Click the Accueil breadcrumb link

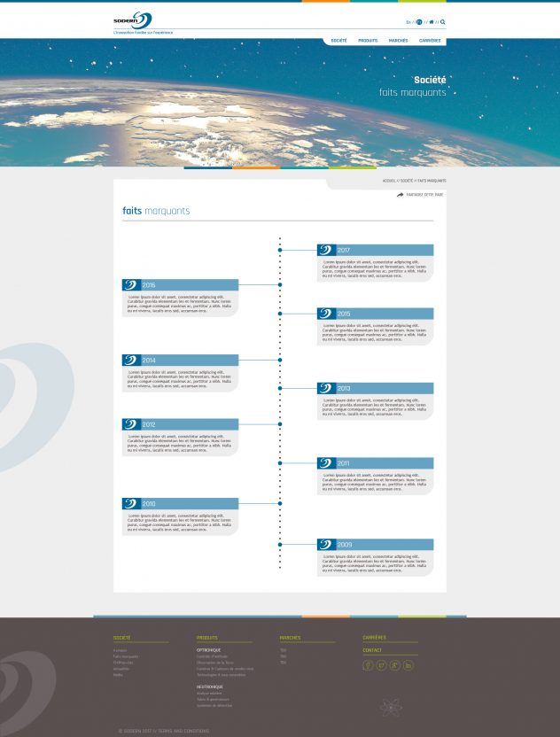point(388,181)
